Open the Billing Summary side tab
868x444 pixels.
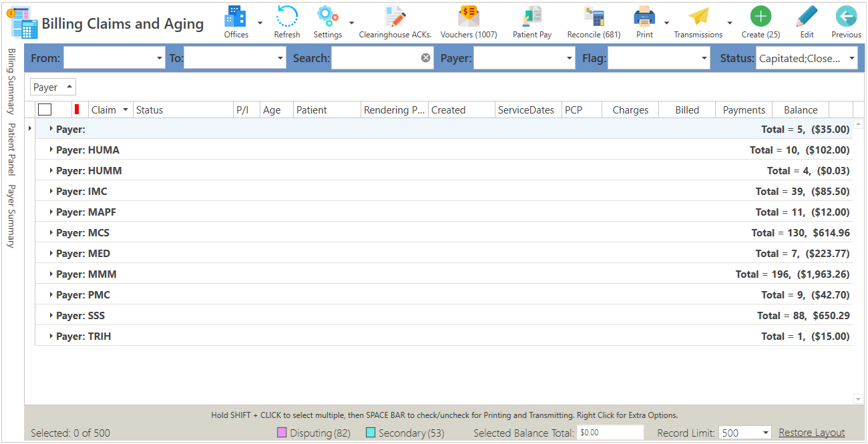[x=11, y=81]
